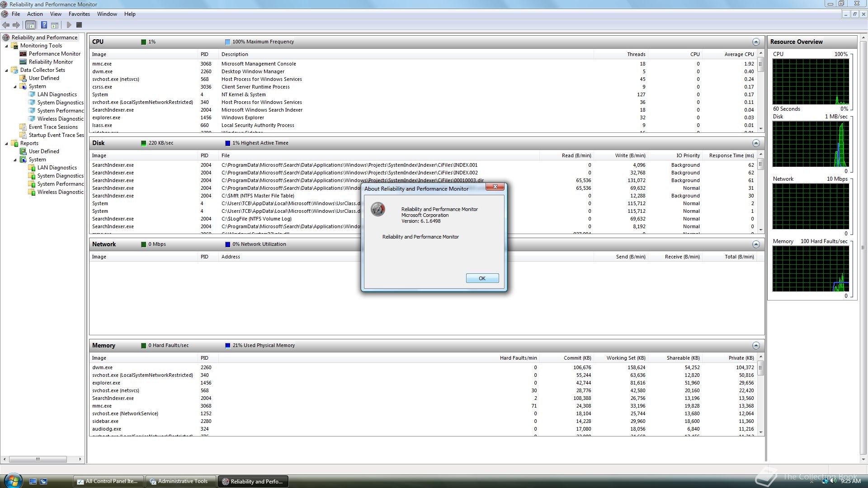The width and height of the screenshot is (868, 488).
Task: Click the green Hard Faults/sec legend square
Action: [x=143, y=346]
